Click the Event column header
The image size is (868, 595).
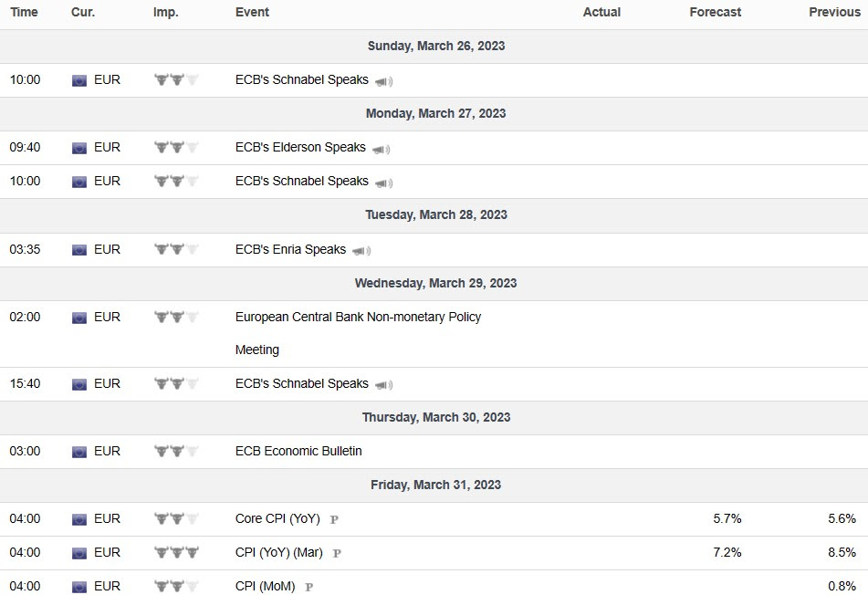coord(252,12)
